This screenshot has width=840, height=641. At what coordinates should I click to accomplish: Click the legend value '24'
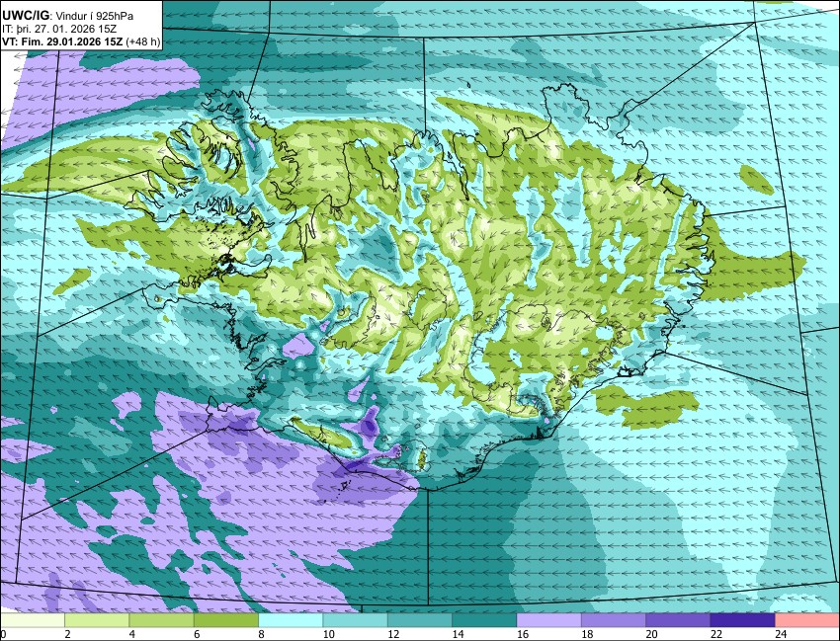pos(781,634)
